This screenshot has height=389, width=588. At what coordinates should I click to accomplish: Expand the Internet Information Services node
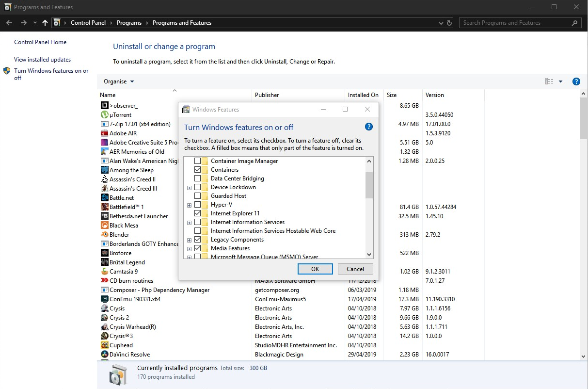click(x=190, y=222)
